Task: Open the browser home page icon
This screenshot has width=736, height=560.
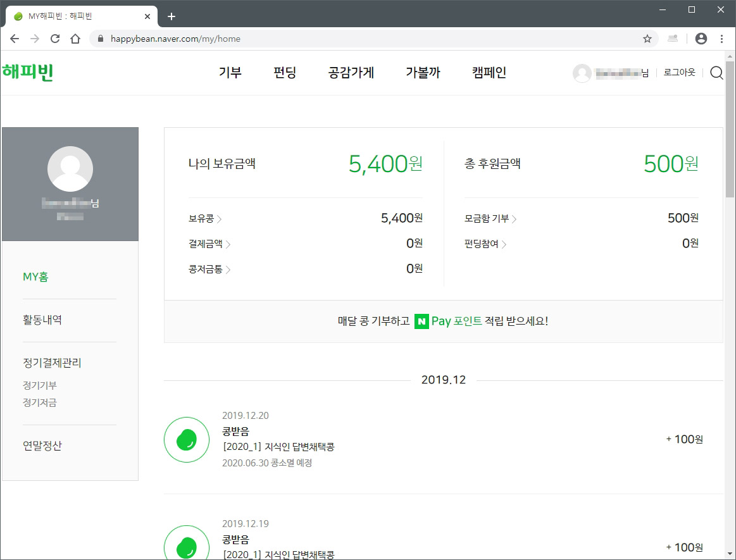Action: (75, 39)
